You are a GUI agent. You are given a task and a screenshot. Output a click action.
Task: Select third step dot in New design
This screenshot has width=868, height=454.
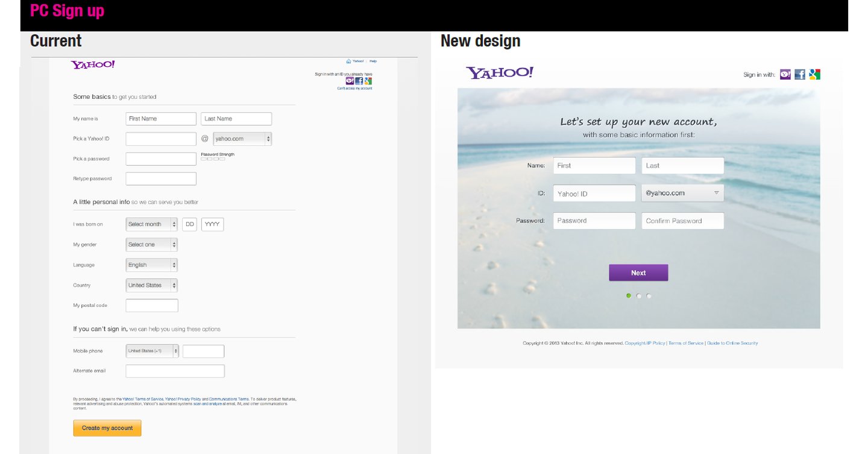click(649, 295)
